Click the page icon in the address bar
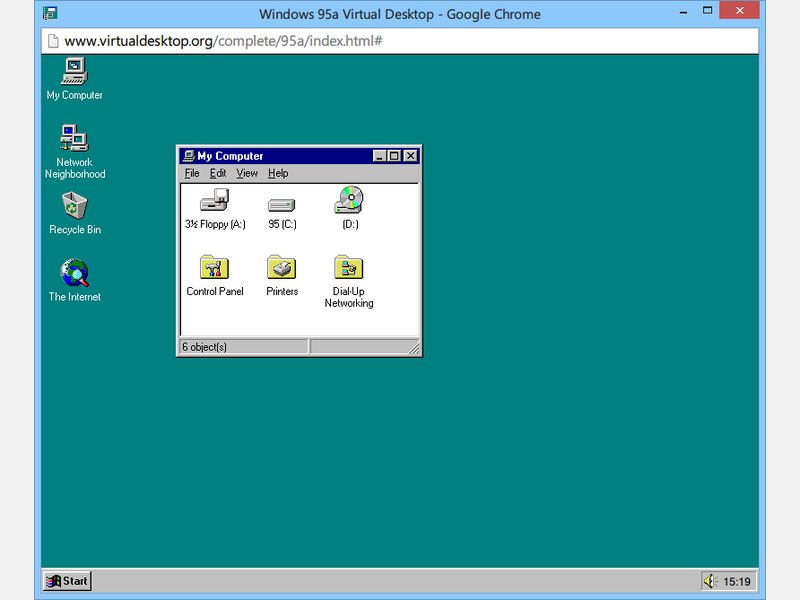Viewport: 800px width, 600px height. point(53,41)
